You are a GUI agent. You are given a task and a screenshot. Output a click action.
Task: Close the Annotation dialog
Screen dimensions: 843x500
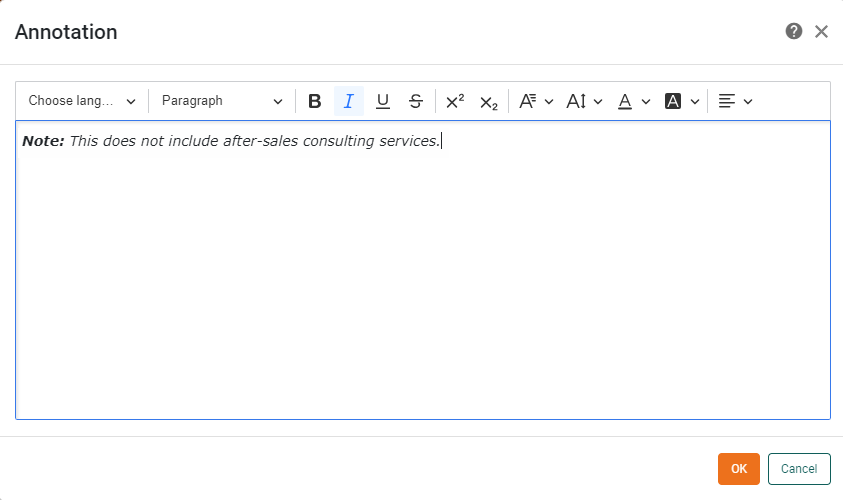click(821, 32)
